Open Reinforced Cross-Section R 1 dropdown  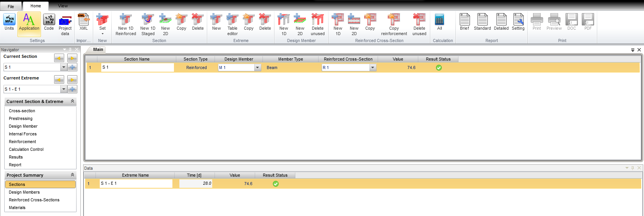coord(373,68)
